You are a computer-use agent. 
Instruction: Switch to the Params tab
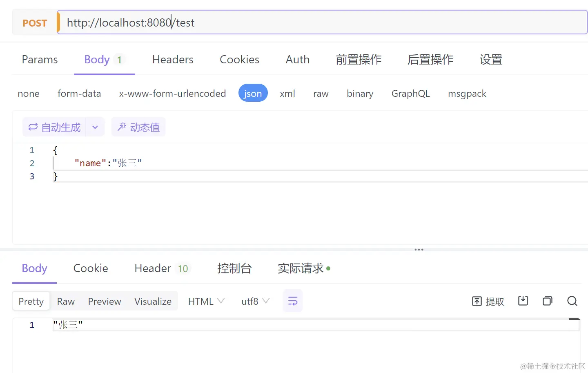click(x=40, y=60)
